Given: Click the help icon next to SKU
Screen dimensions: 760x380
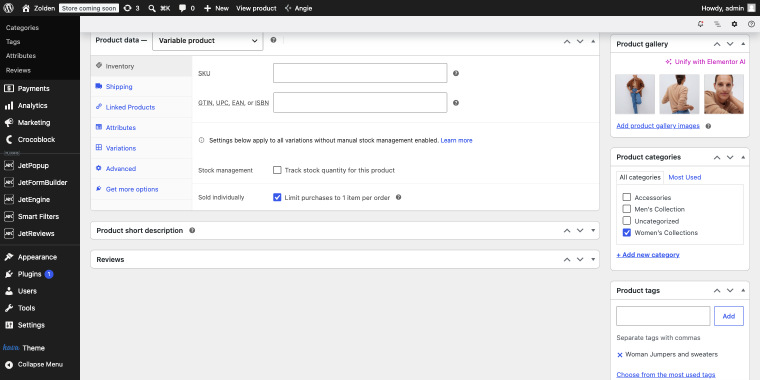Looking at the screenshot, I should coord(456,73).
